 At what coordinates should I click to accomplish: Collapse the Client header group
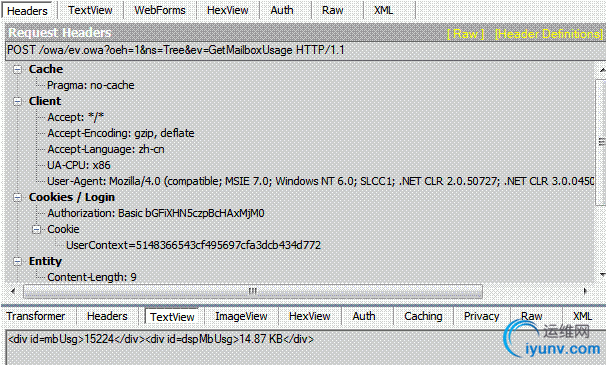17,101
